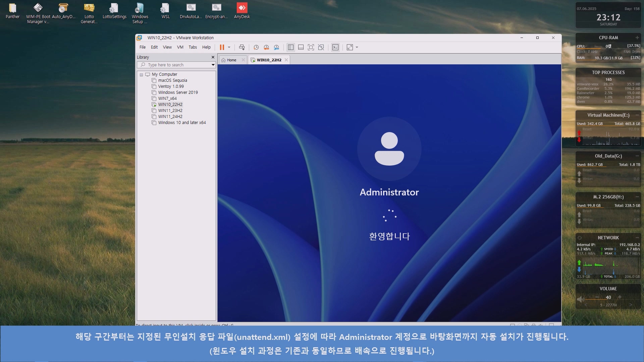Click the library search field
The image size is (644, 362).
[x=176, y=65]
